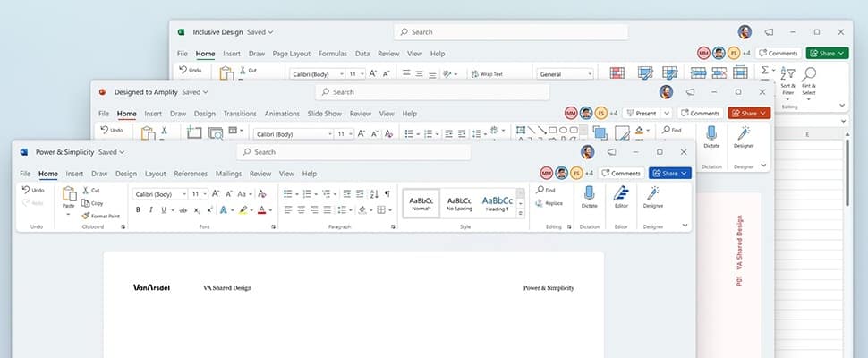Toggle Center alignment in Word ribbon
The width and height of the screenshot is (868, 358).
point(302,210)
